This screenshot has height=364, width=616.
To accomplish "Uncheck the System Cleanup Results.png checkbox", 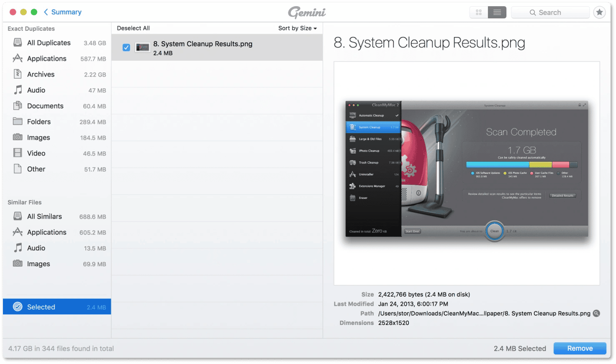I will [x=126, y=48].
